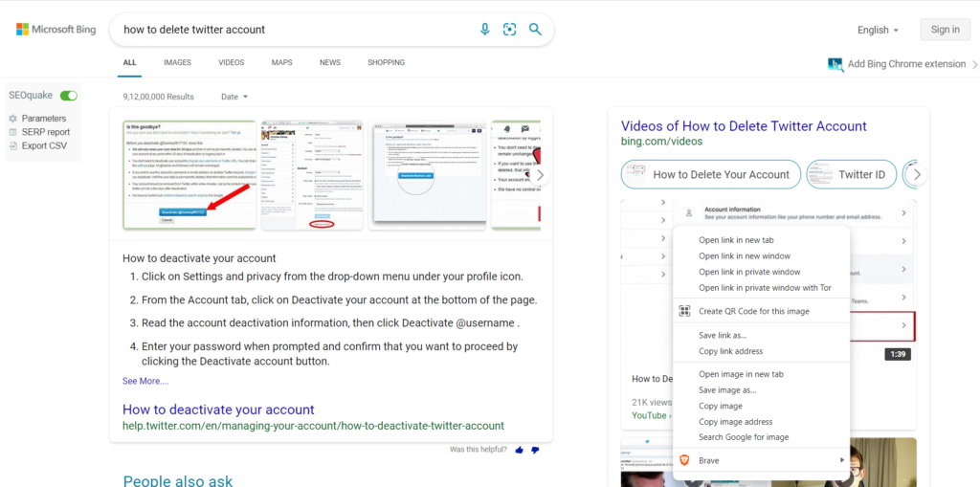Submit search with magnifier icon

click(535, 30)
